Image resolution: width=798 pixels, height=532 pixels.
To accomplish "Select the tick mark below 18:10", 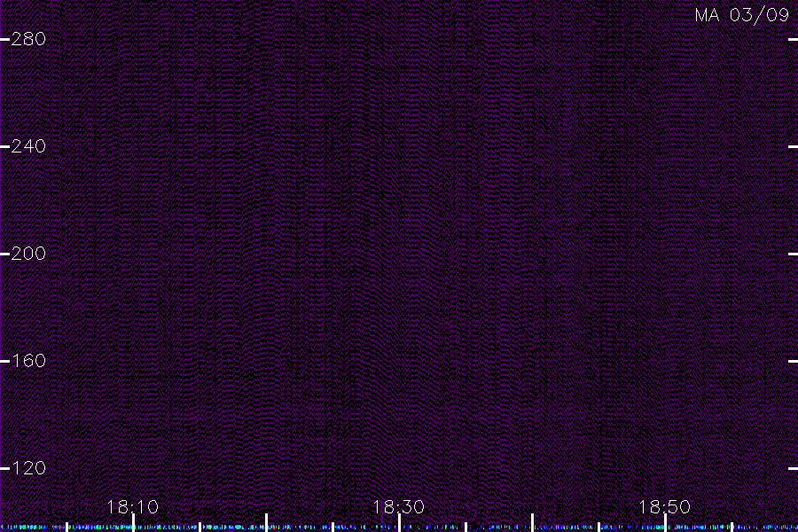I will pos(133,523).
